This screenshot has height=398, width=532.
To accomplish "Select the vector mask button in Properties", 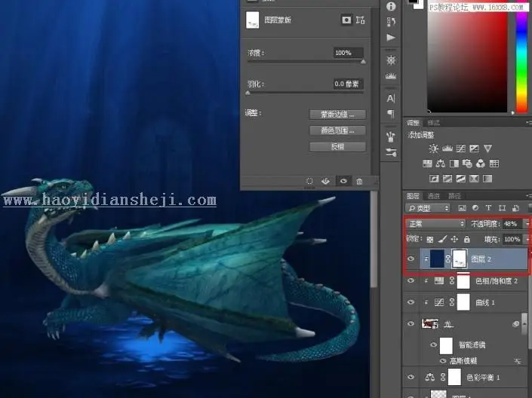I will pyautogui.click(x=360, y=20).
